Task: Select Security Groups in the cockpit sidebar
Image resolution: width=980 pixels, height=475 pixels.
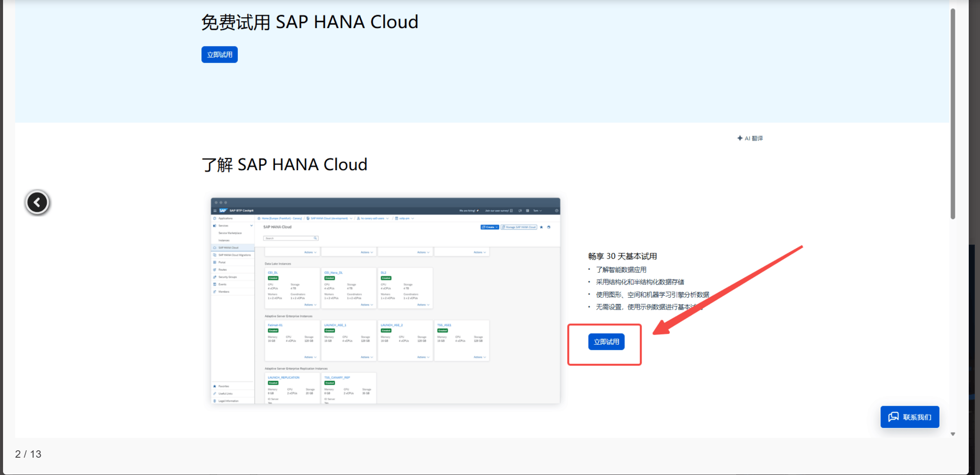Action: (x=227, y=277)
